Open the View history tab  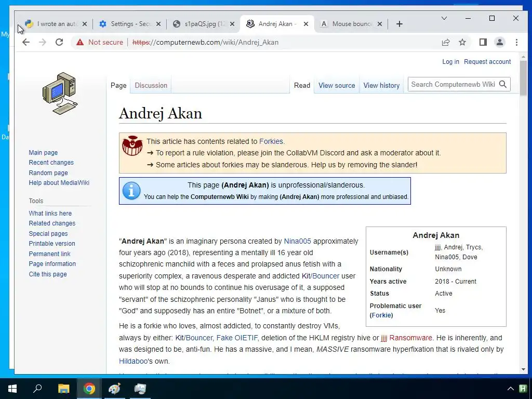coord(381,86)
